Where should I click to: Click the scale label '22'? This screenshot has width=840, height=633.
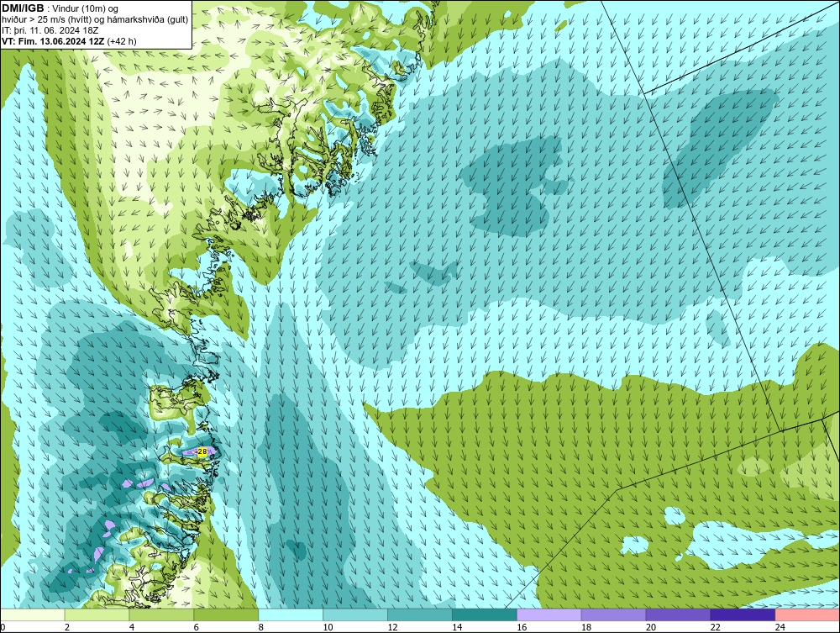pyautogui.click(x=715, y=627)
